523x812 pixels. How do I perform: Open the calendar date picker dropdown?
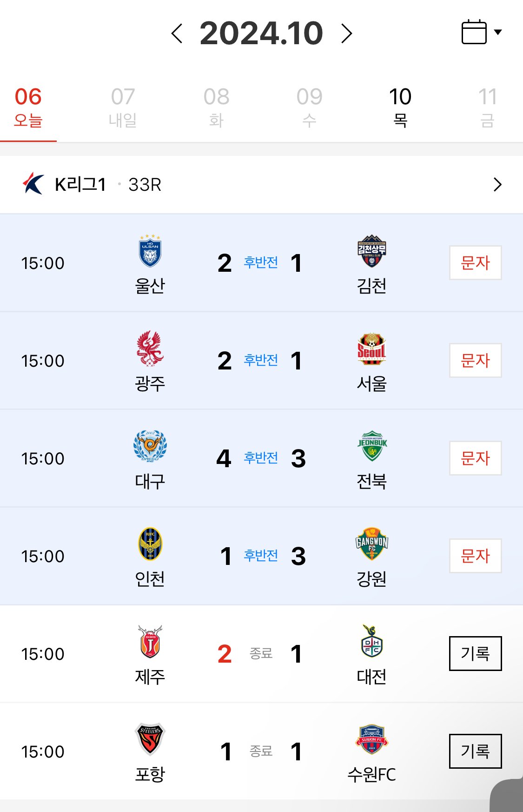481,32
